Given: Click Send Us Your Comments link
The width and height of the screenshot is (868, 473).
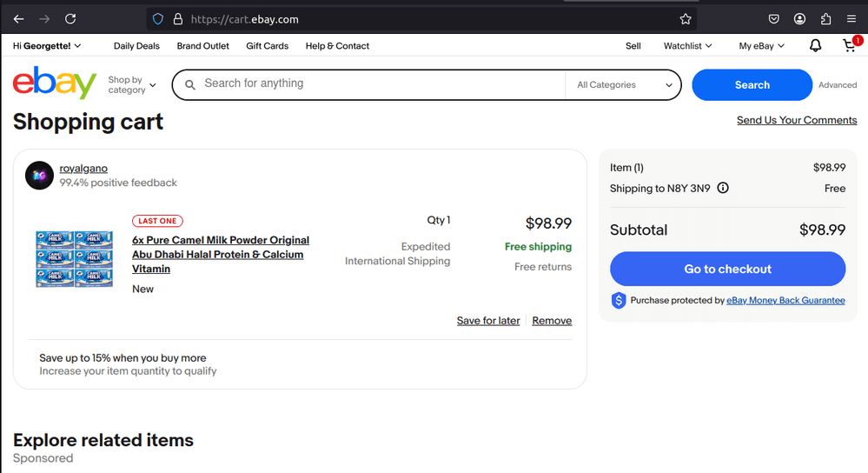Looking at the screenshot, I should click(797, 120).
